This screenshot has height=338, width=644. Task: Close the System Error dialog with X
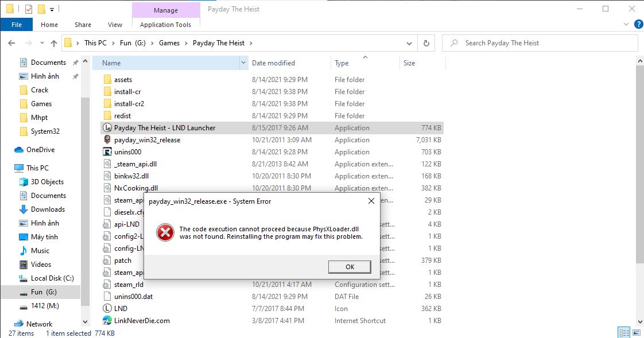(x=371, y=201)
